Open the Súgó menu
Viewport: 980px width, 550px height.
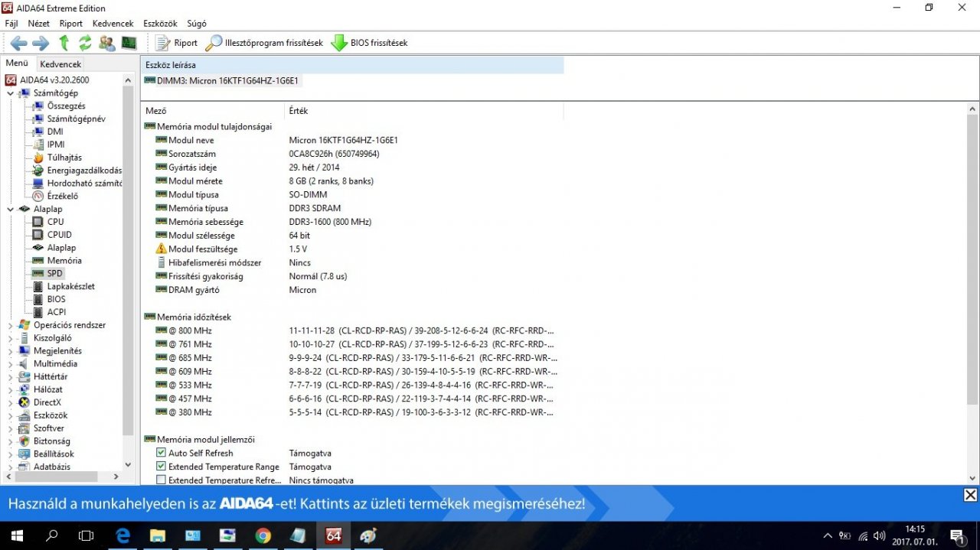tap(197, 24)
